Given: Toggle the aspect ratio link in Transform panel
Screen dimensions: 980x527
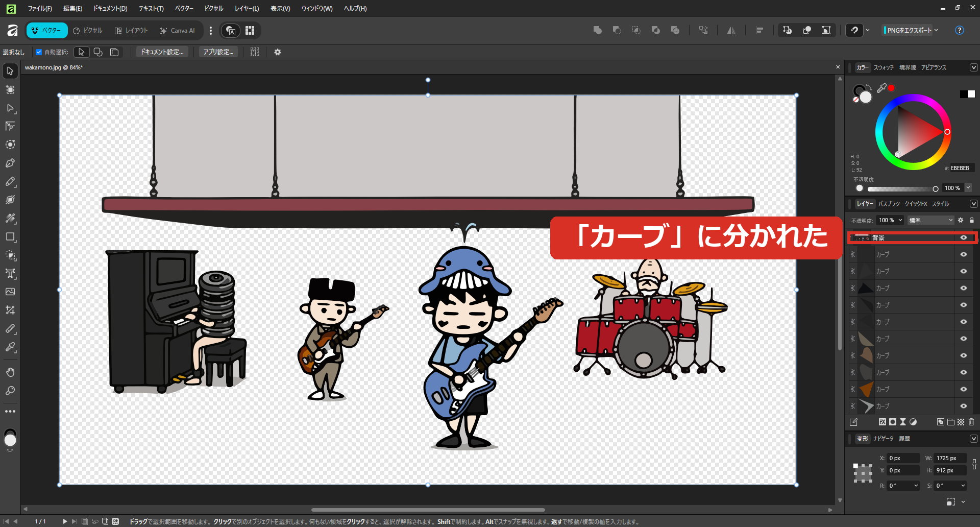Looking at the screenshot, I should coord(974,464).
